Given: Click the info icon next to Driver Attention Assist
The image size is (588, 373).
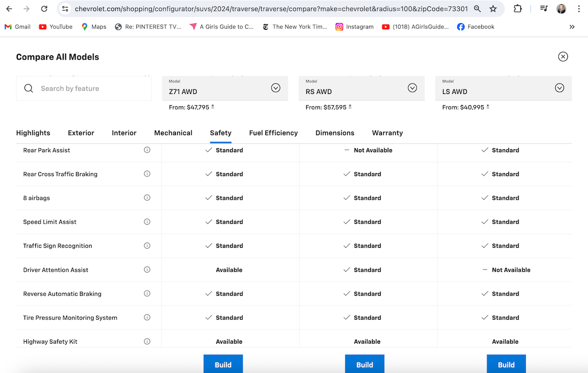Looking at the screenshot, I should point(147,270).
